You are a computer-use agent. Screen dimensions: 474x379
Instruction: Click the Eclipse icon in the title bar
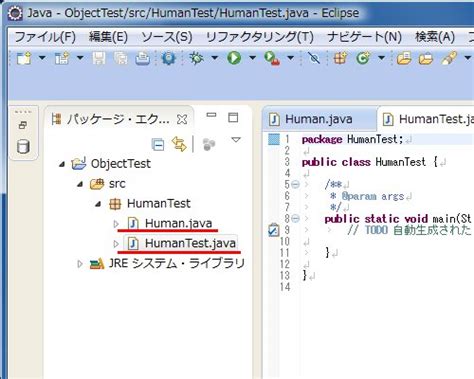click(x=15, y=13)
